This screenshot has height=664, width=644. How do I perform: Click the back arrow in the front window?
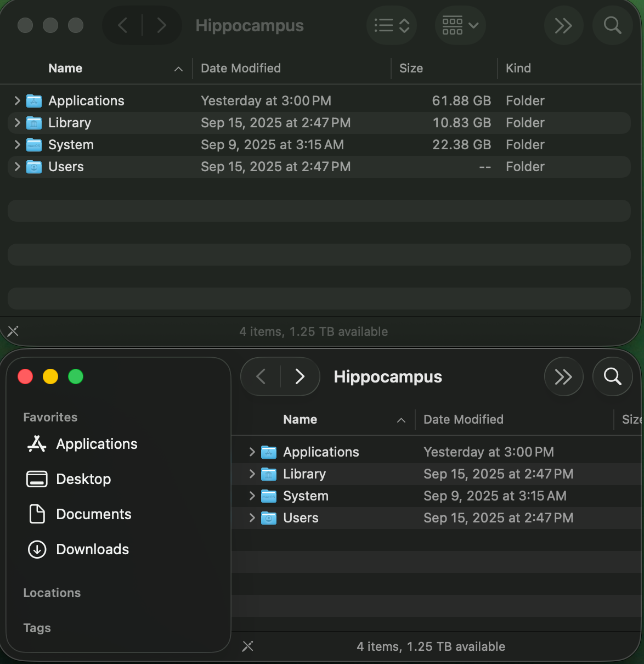[x=261, y=376]
